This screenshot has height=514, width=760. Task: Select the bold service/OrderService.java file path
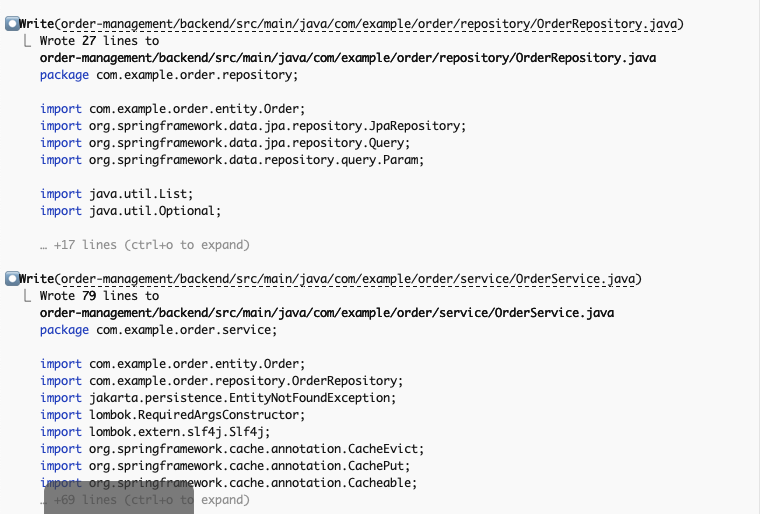tap(327, 313)
